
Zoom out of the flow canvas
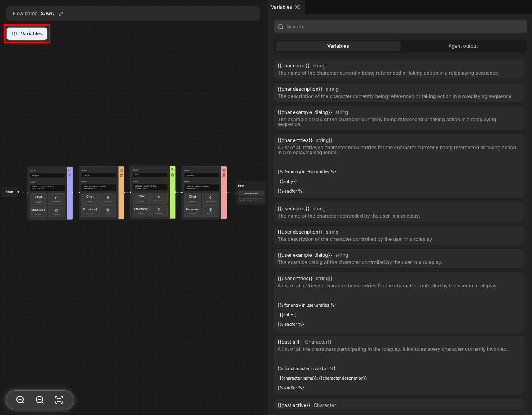tap(40, 400)
